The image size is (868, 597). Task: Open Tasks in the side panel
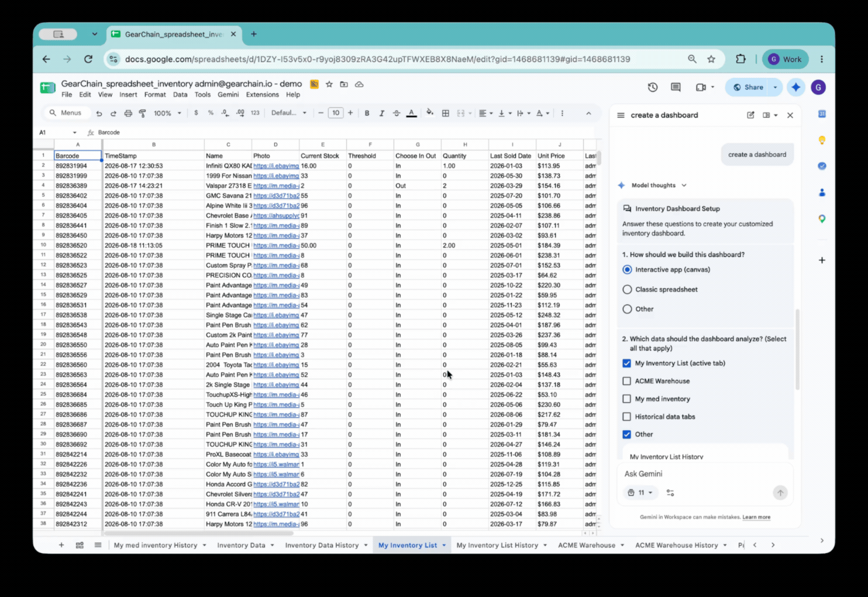point(822,166)
